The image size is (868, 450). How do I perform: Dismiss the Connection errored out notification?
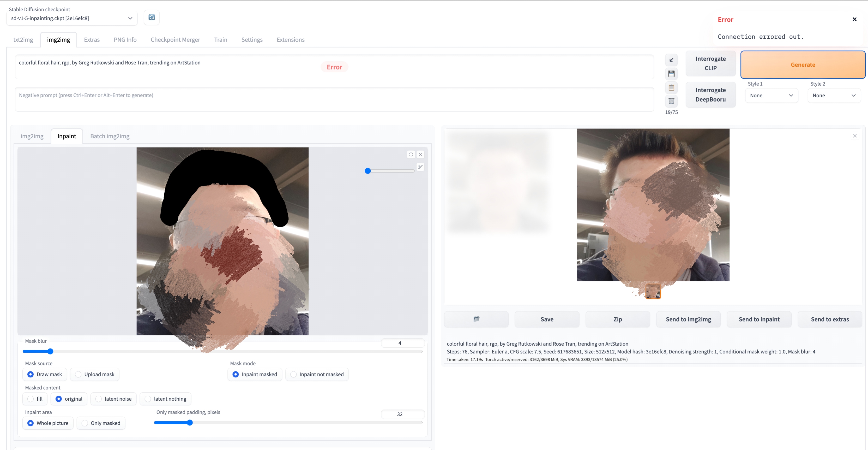tap(854, 20)
